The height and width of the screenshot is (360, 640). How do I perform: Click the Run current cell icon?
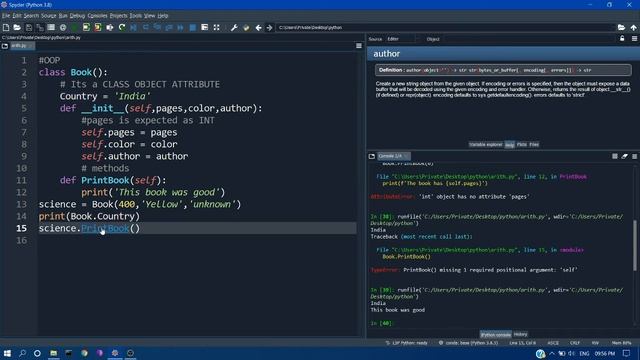pyautogui.click(x=86, y=27)
